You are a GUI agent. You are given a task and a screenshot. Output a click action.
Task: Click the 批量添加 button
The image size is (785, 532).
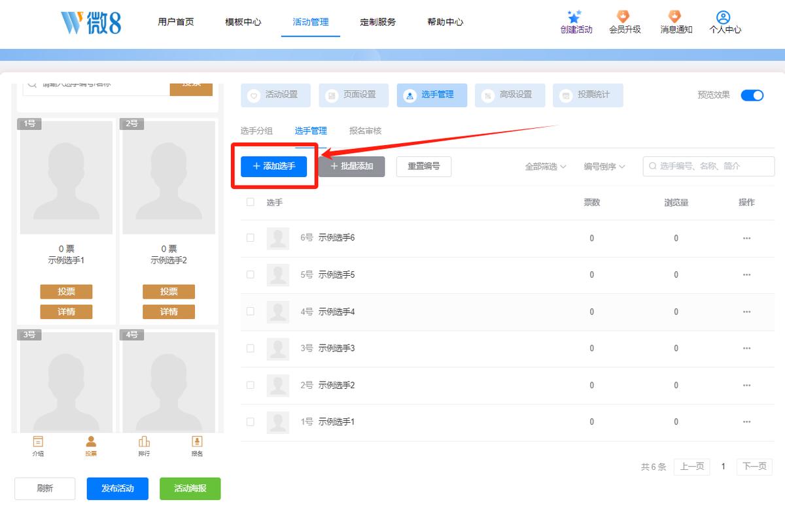(351, 166)
